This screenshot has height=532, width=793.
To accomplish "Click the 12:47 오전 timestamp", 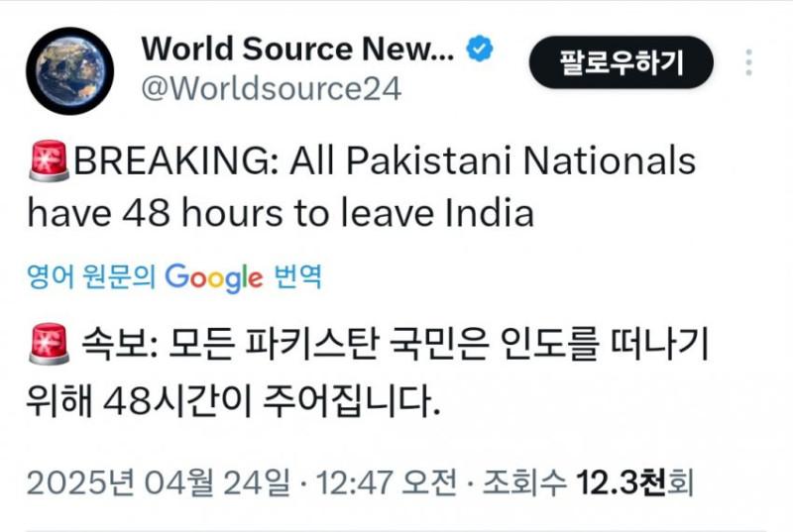I will click(386, 482).
